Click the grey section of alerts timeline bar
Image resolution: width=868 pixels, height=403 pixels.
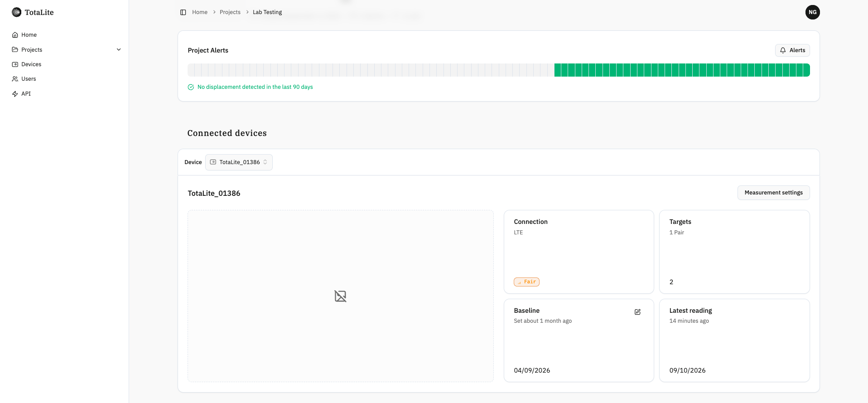pyautogui.click(x=371, y=70)
